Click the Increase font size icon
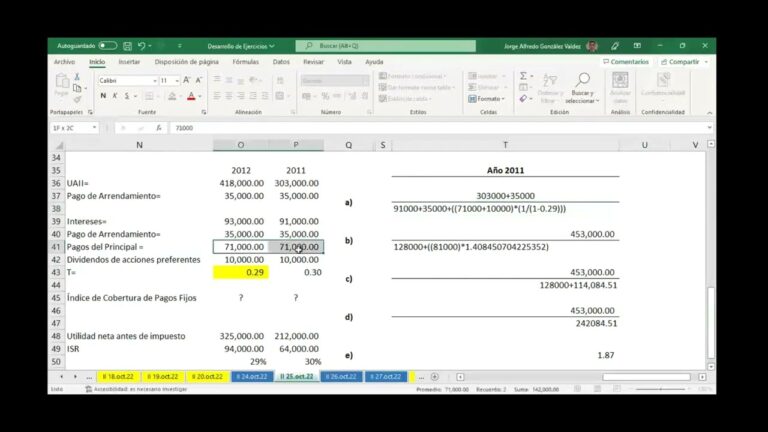The height and width of the screenshot is (432, 768). pos(187,80)
